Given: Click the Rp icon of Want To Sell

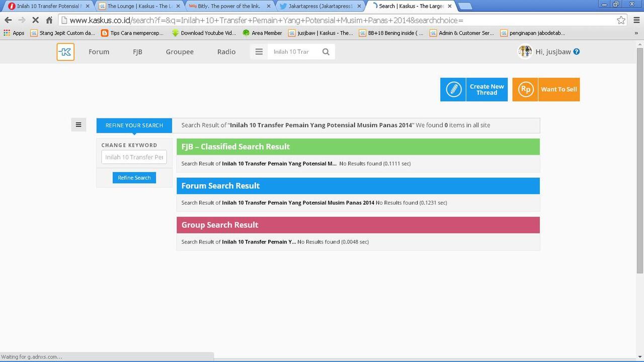Looking at the screenshot, I should [x=525, y=89].
